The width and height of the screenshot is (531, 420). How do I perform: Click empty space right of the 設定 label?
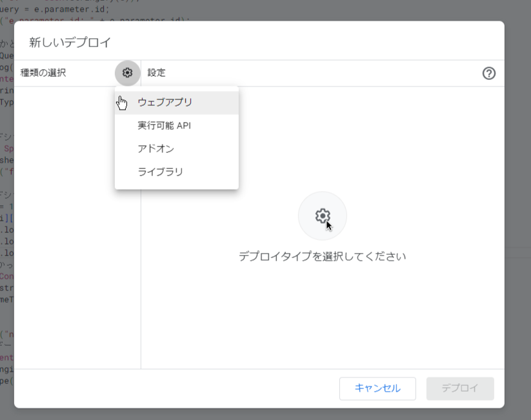pos(323,73)
